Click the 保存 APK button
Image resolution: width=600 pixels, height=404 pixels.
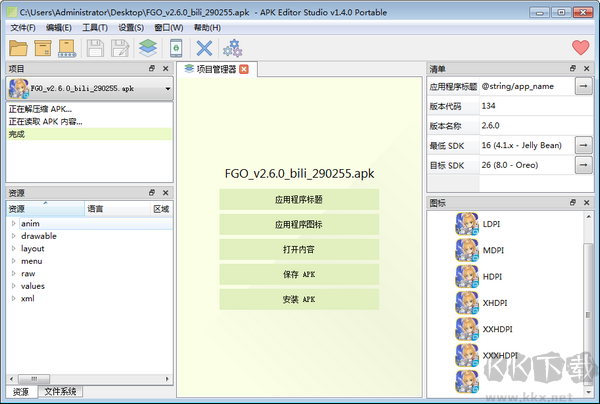[299, 274]
